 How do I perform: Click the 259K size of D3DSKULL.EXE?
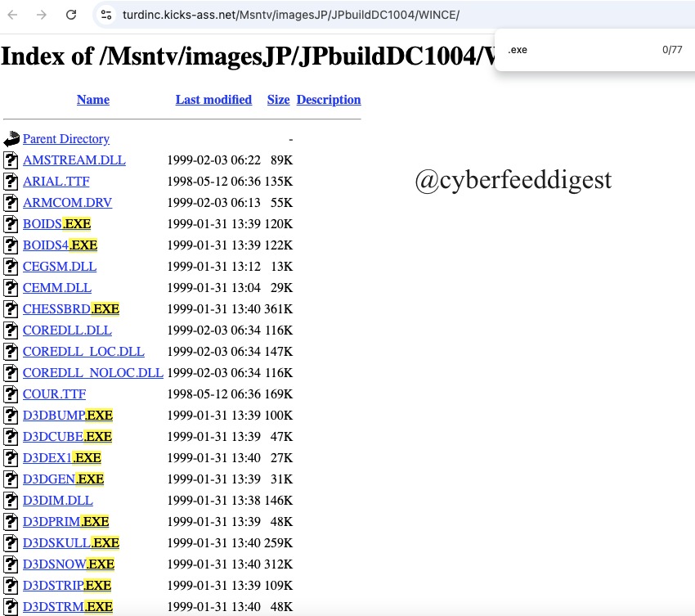pos(279,543)
